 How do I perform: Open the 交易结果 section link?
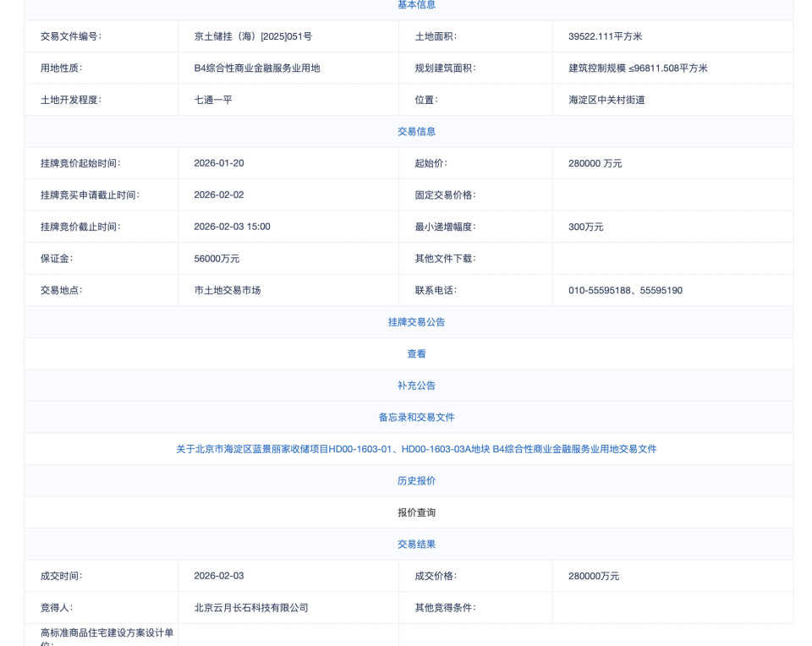click(x=416, y=544)
